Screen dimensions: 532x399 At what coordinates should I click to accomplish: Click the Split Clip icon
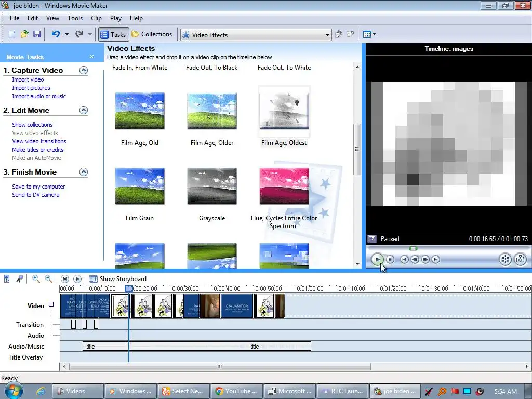point(505,260)
